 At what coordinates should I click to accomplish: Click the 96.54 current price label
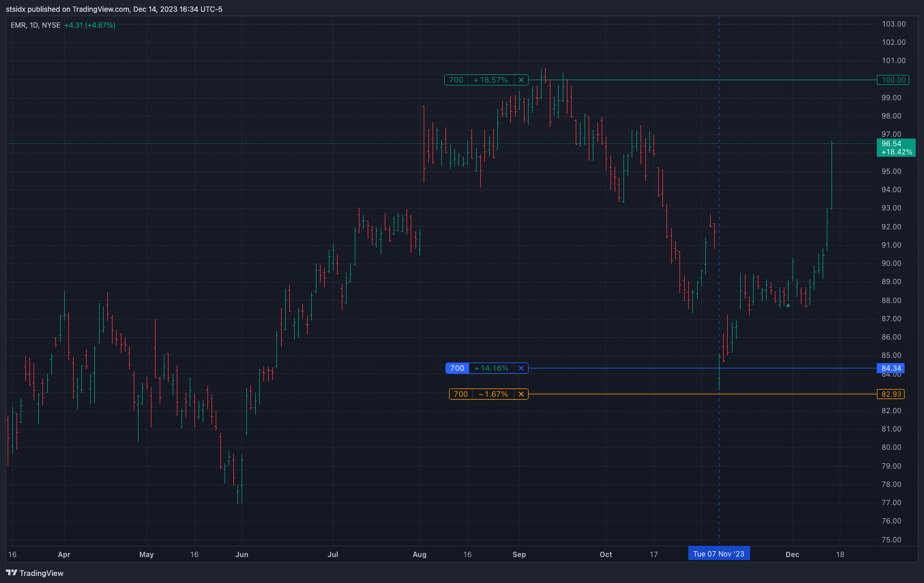pos(896,148)
